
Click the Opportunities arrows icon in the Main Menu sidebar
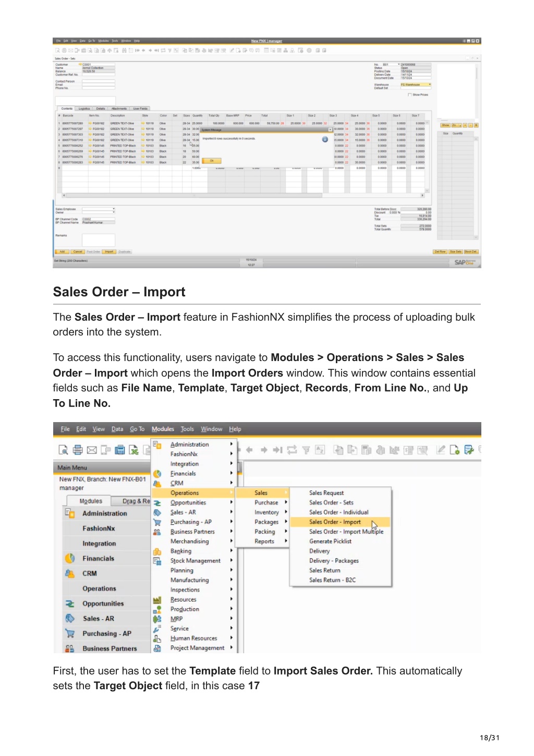click(x=69, y=604)
